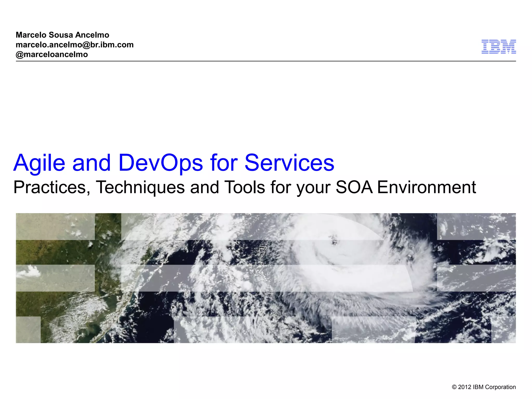The height and width of the screenshot is (399, 532).
Task: Click the word Techniques in the subtitle
Action: coord(140,187)
